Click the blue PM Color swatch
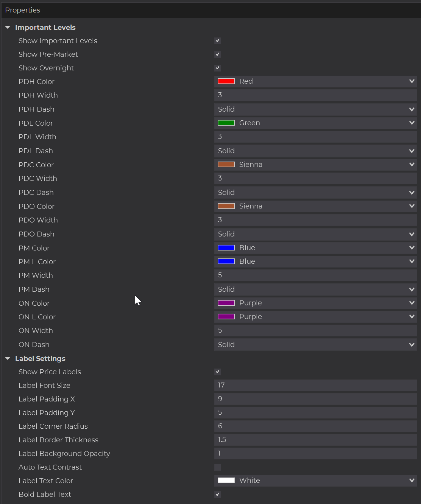The image size is (421, 504). (x=226, y=248)
